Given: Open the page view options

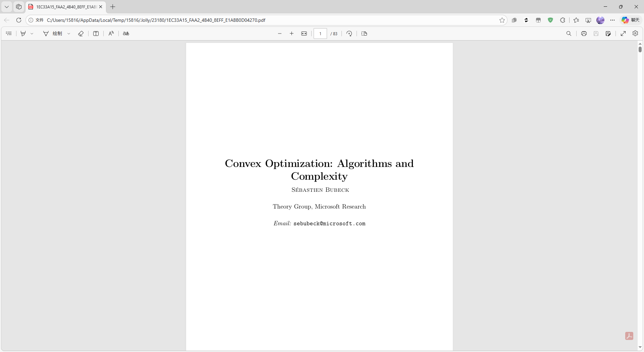Looking at the screenshot, I should tap(364, 34).
